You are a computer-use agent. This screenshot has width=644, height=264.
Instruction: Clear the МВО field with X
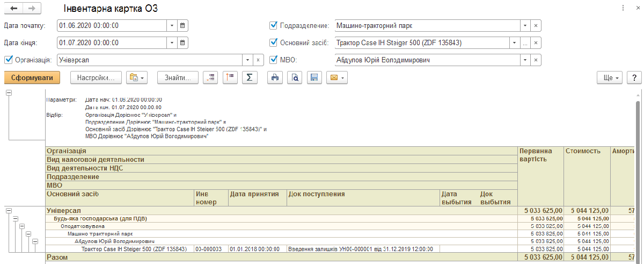coord(536,60)
